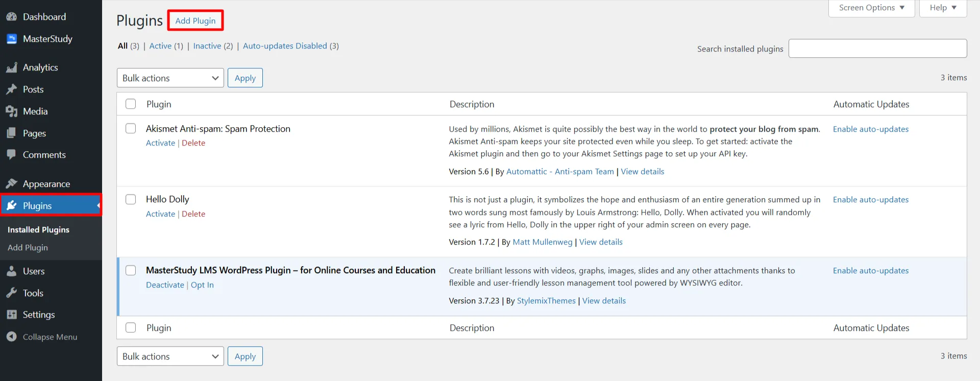This screenshot has width=980, height=381.
Task: Click the top Apply button
Action: tap(245, 78)
